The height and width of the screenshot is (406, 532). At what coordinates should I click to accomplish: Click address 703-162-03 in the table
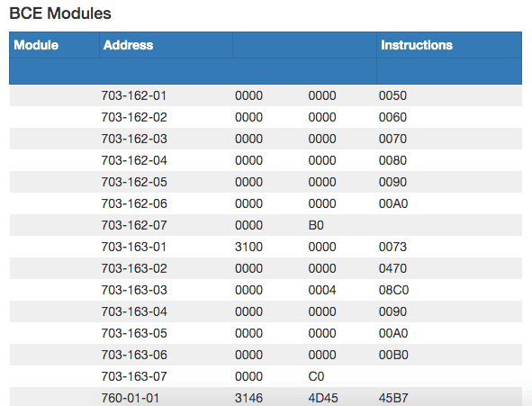[x=134, y=139]
